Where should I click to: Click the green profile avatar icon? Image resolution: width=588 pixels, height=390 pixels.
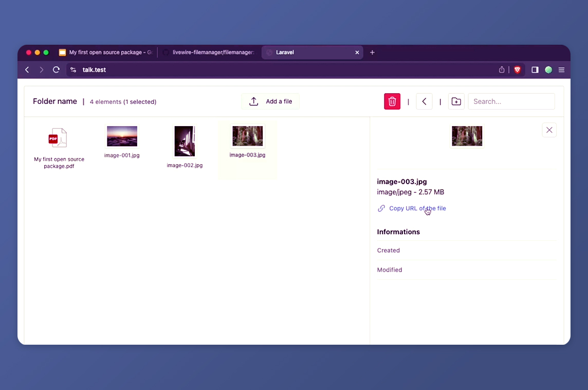coord(548,70)
